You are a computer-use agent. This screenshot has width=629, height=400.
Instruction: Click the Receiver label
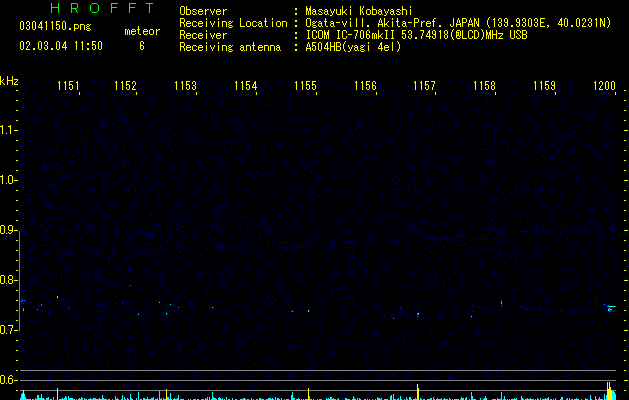pyautogui.click(x=203, y=35)
